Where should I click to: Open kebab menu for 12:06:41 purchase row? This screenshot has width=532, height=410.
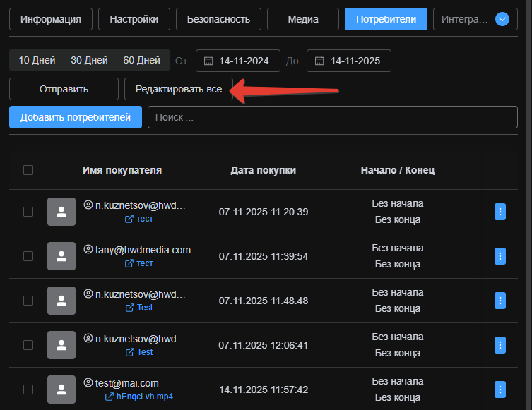[x=500, y=345]
